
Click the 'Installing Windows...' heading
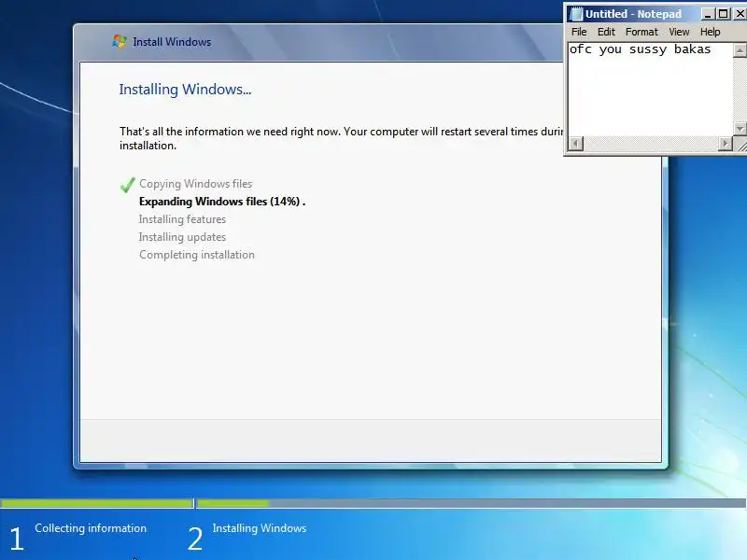click(x=185, y=89)
